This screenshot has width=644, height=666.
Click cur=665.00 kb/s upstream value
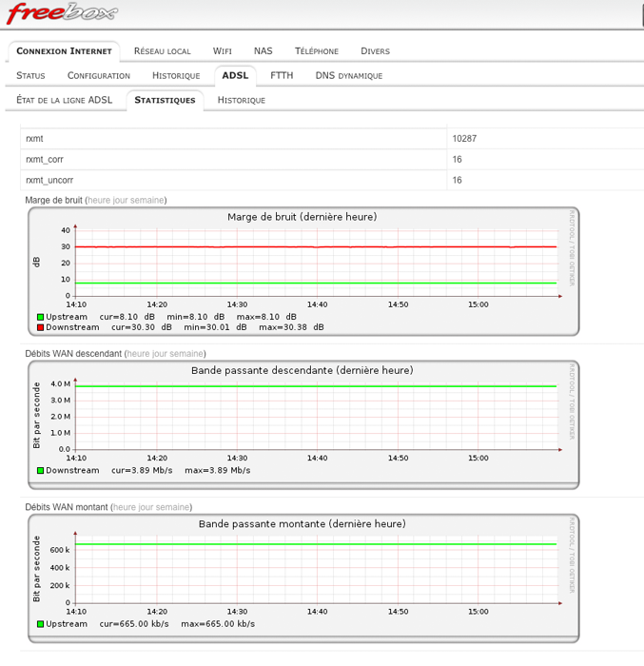[134, 624]
